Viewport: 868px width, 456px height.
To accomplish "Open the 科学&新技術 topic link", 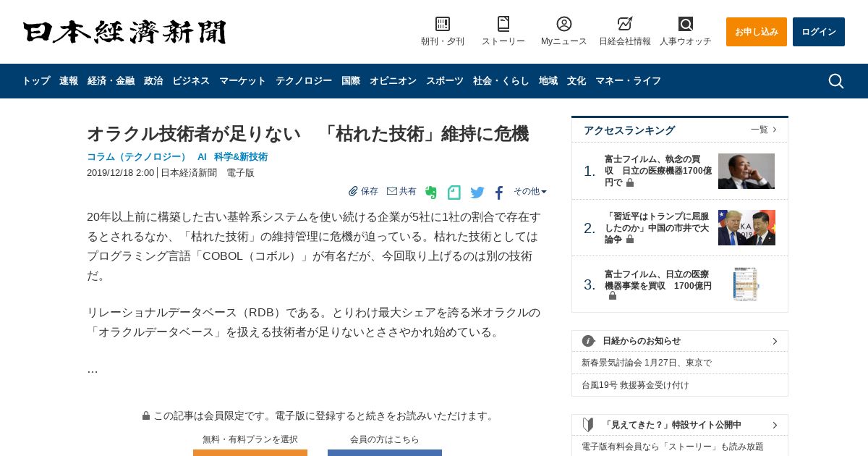I will pos(241,156).
